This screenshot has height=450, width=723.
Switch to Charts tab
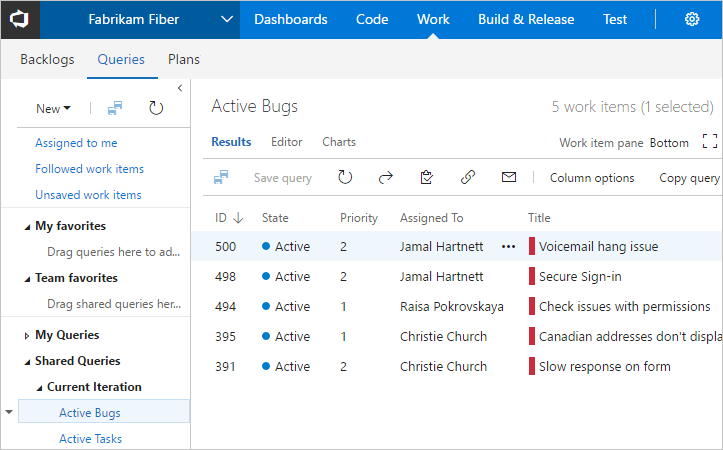coord(339,142)
